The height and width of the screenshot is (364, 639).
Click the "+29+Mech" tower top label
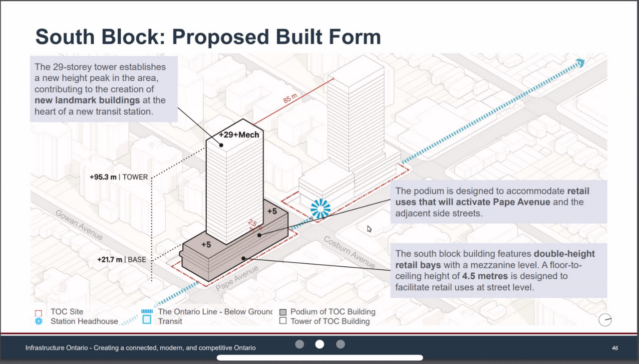(239, 135)
